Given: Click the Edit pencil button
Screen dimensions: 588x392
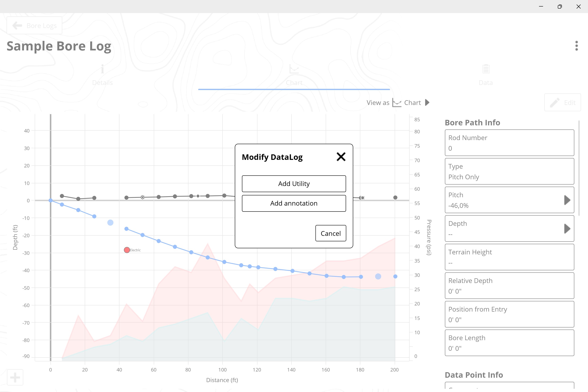Looking at the screenshot, I should click(562, 102).
